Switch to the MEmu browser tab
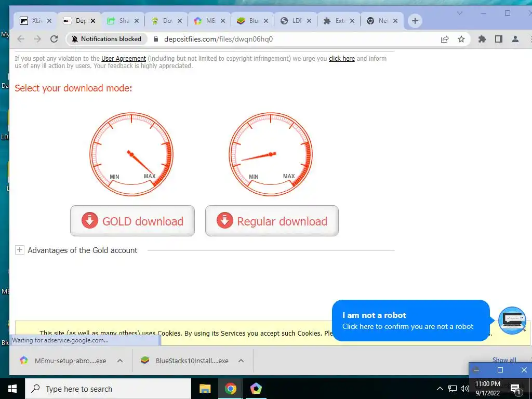The width and height of the screenshot is (532, 399). (x=205, y=21)
